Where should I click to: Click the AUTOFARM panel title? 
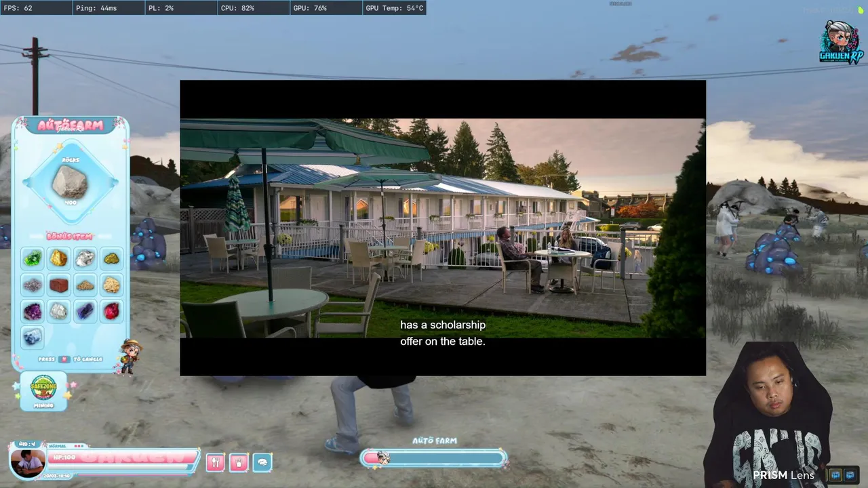click(71, 125)
